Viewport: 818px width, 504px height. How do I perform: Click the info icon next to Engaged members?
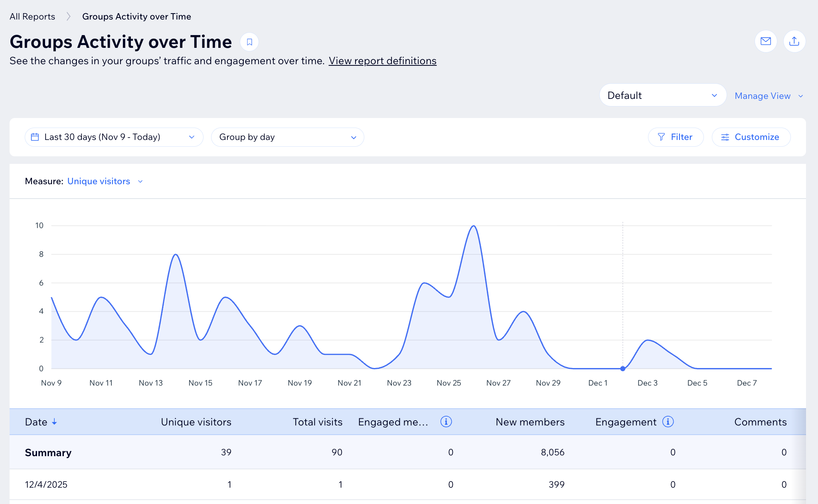tap(446, 421)
